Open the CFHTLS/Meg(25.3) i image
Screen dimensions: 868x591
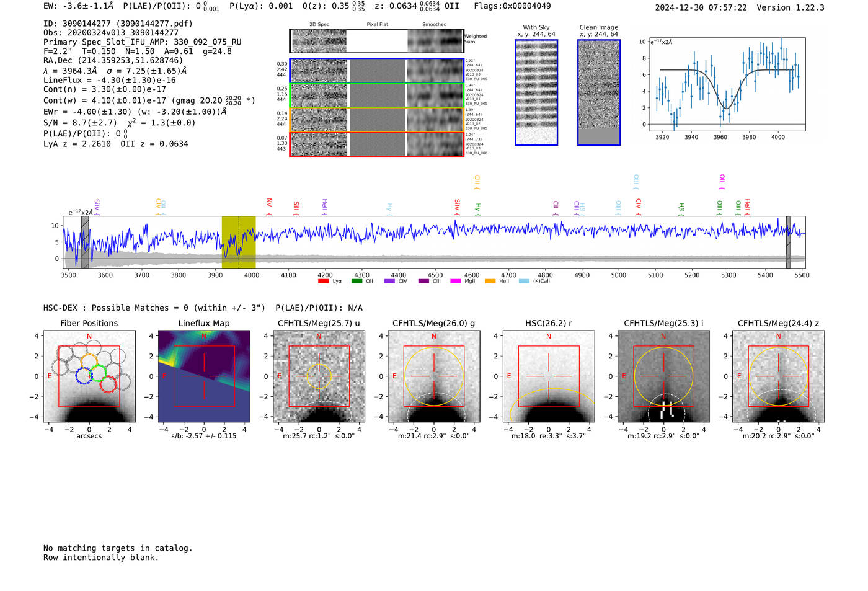[x=663, y=376]
